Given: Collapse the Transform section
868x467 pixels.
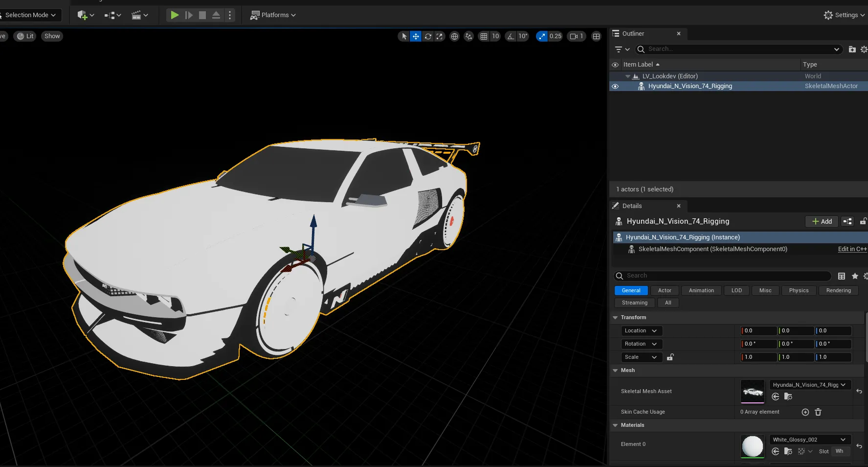Looking at the screenshot, I should [x=615, y=318].
